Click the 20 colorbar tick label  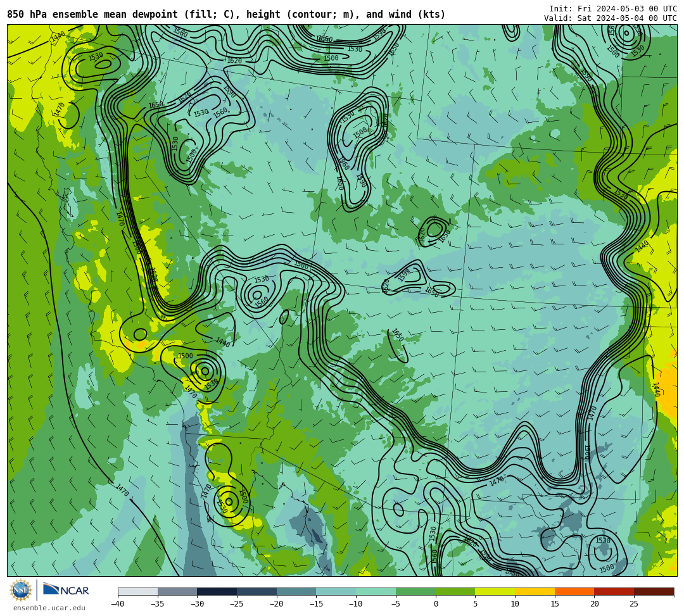tap(594, 604)
